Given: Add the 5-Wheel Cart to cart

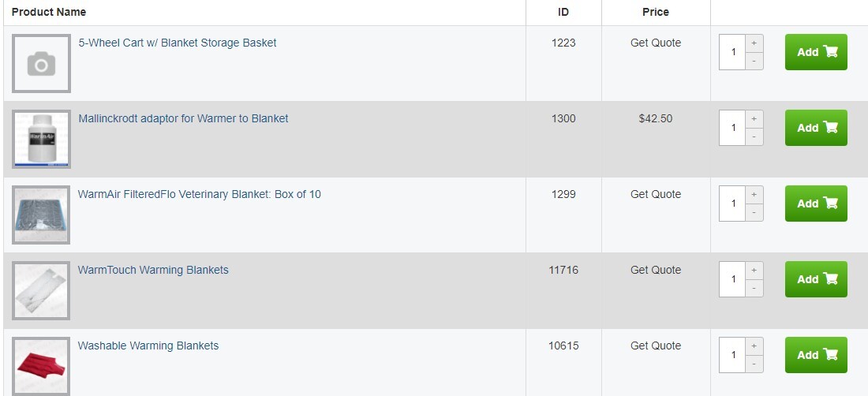Looking at the screenshot, I should pos(816,52).
